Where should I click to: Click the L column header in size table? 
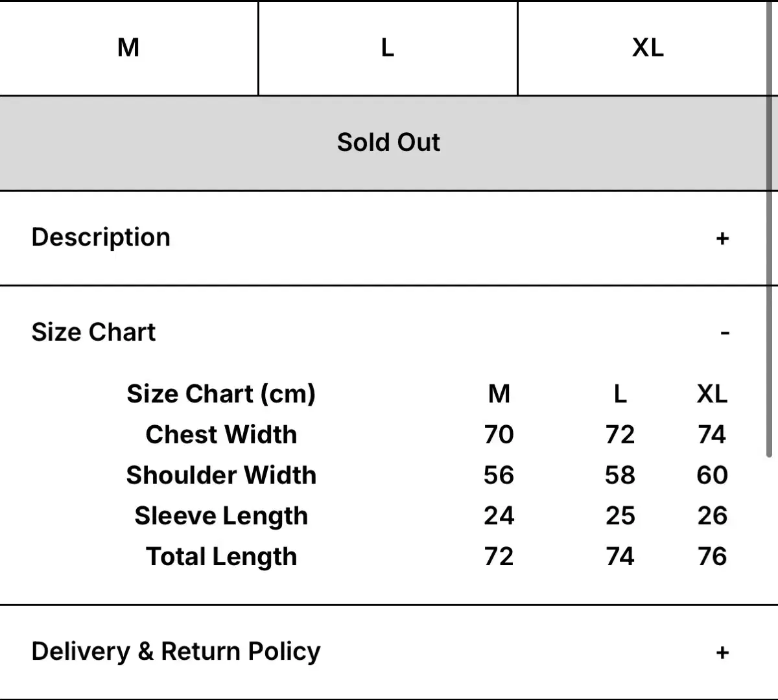click(620, 394)
